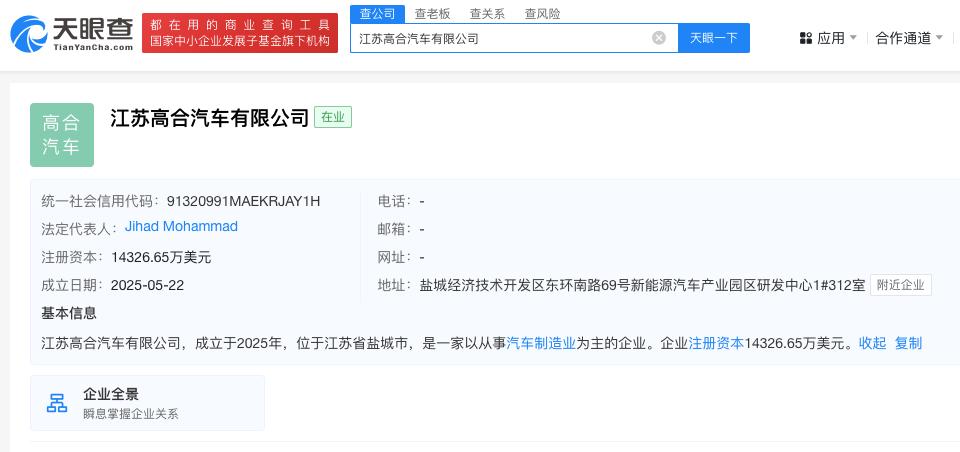
Task: Click the red promotional banner
Action: [240, 33]
